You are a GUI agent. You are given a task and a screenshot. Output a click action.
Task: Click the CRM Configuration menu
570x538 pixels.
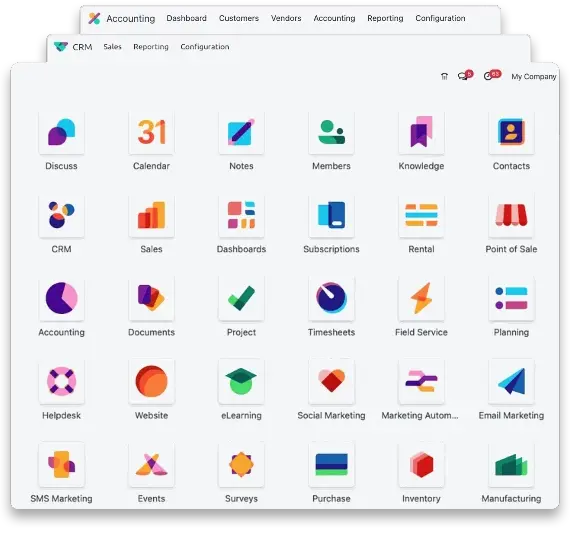click(205, 47)
